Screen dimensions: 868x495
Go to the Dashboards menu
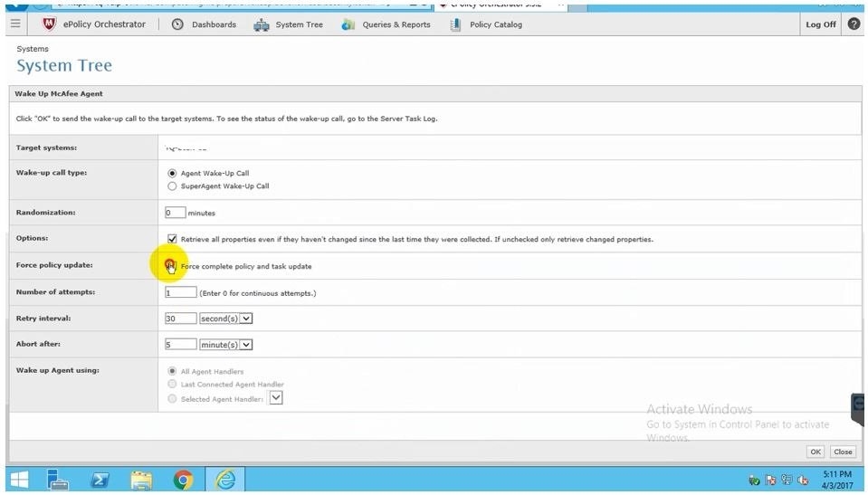tap(205, 24)
